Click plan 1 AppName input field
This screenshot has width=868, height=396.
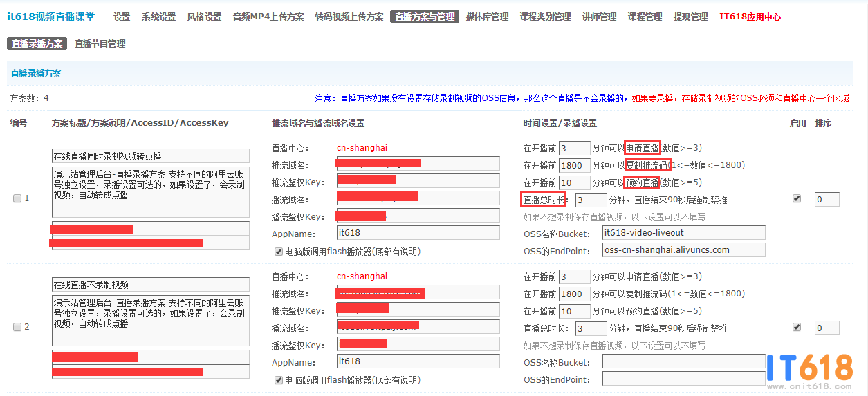point(418,234)
